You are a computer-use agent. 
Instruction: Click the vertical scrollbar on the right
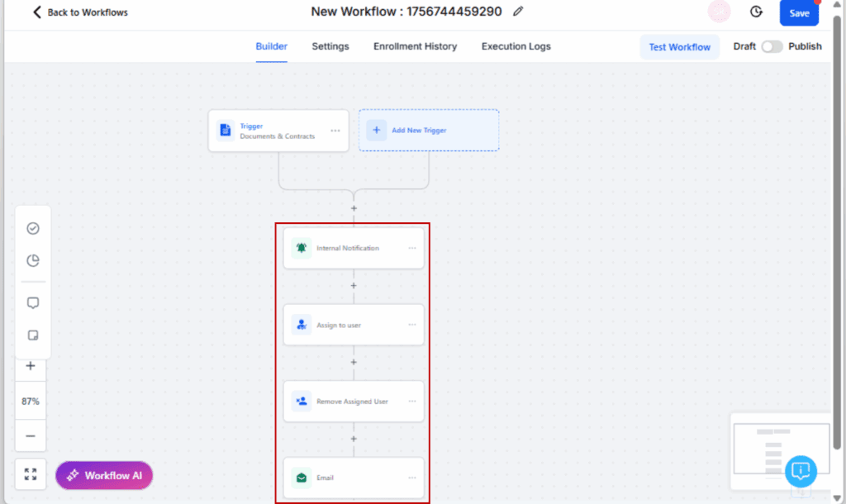(837, 232)
